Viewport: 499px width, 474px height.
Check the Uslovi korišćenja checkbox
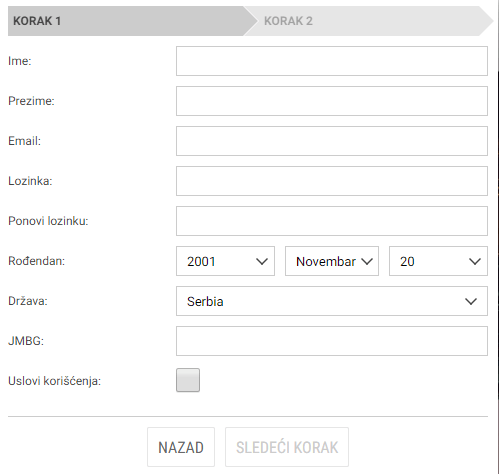coord(188,380)
